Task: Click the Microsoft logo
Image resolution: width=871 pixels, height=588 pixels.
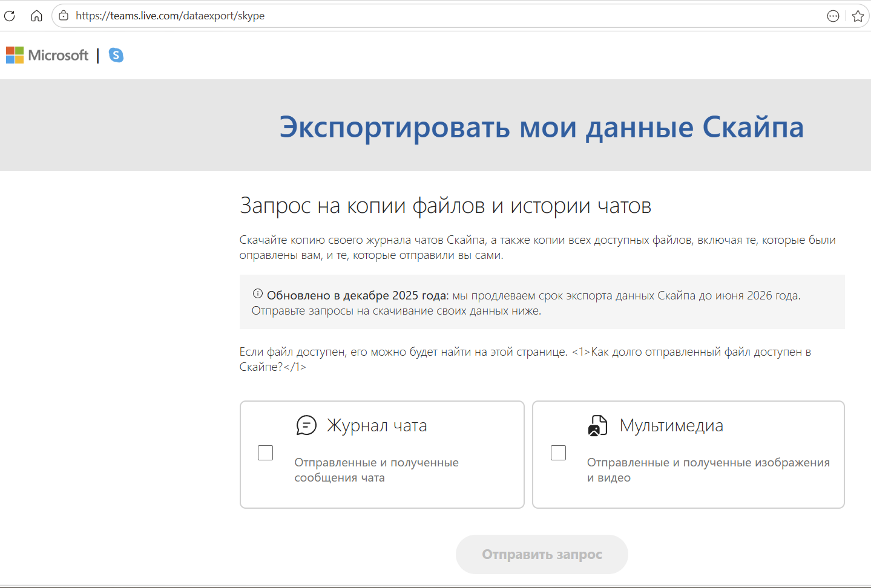Action: [47, 55]
